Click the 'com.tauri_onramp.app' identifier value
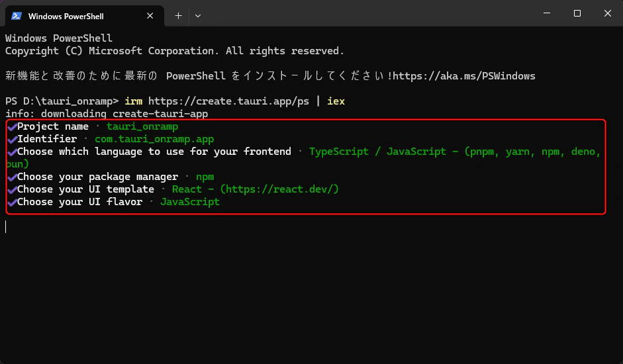623x364 pixels. click(x=154, y=139)
